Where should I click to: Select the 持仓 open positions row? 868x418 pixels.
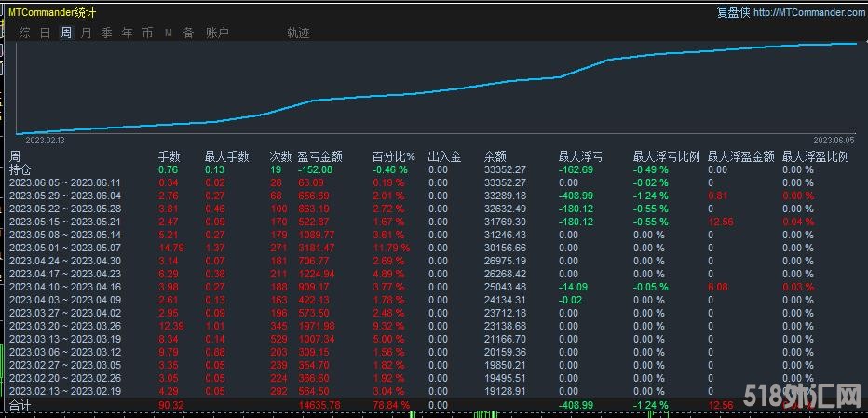tap(20, 170)
